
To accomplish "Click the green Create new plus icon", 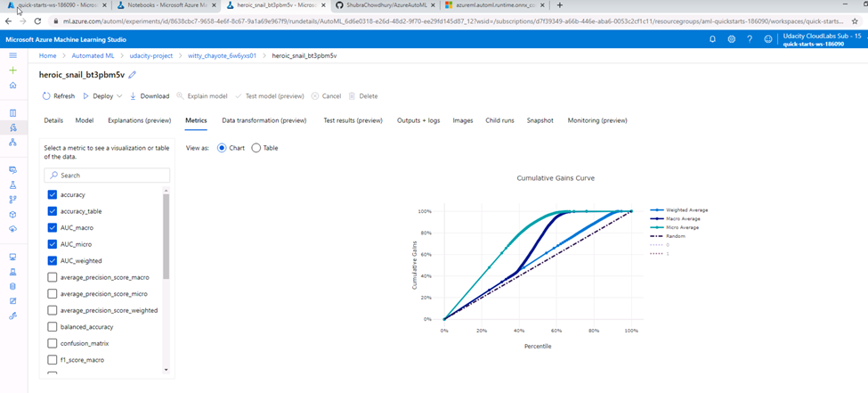I will [x=13, y=70].
